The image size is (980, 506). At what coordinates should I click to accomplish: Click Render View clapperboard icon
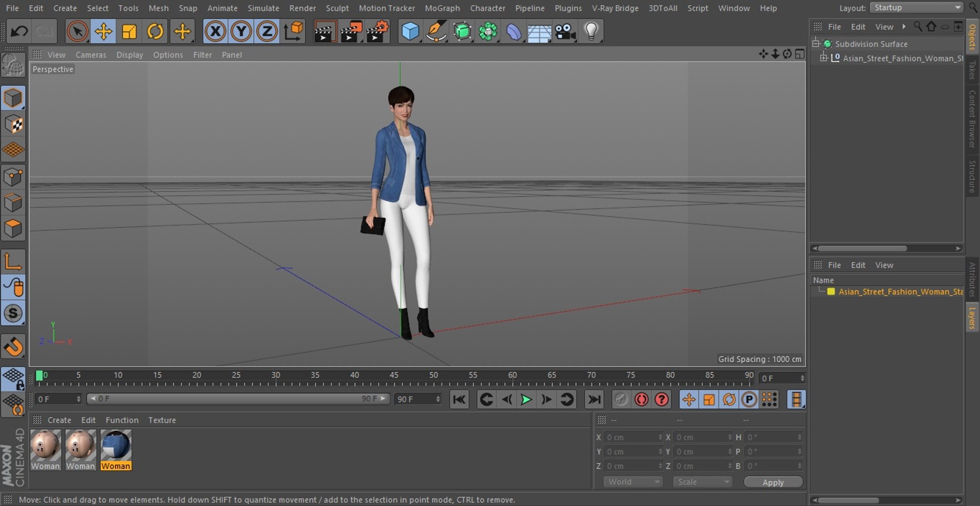click(325, 32)
